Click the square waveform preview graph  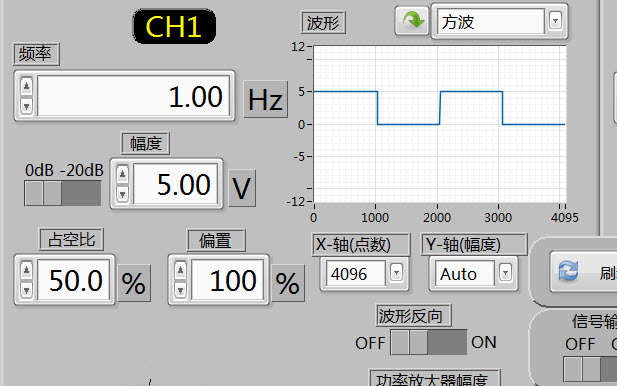pos(440,124)
